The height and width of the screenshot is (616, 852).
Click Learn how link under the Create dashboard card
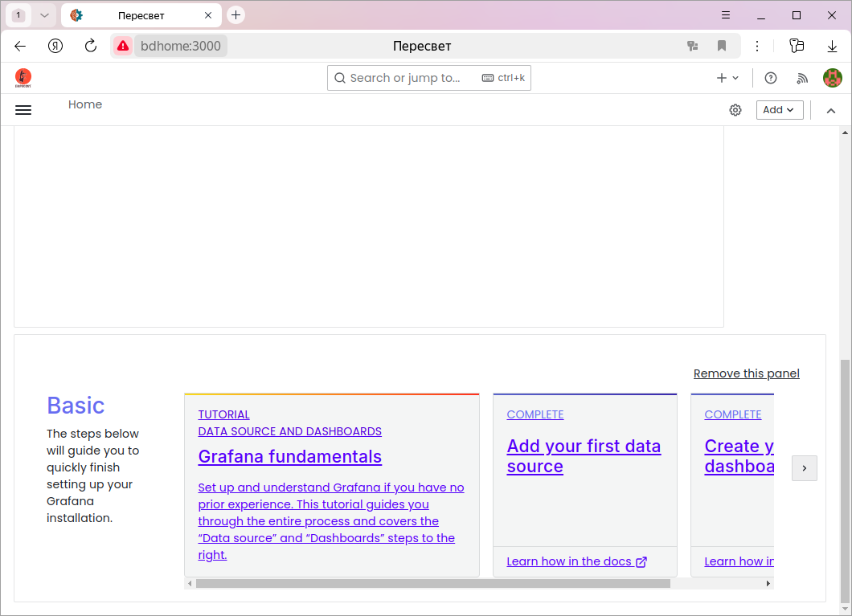pos(739,561)
